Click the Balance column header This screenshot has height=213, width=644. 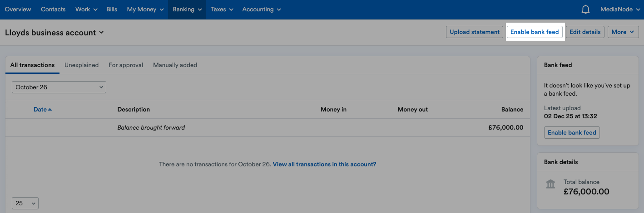tap(512, 110)
